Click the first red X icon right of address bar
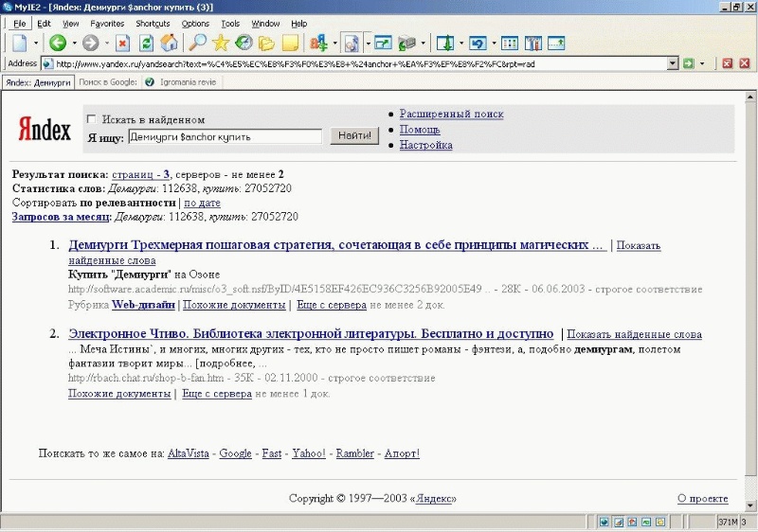 pyautogui.click(x=728, y=63)
